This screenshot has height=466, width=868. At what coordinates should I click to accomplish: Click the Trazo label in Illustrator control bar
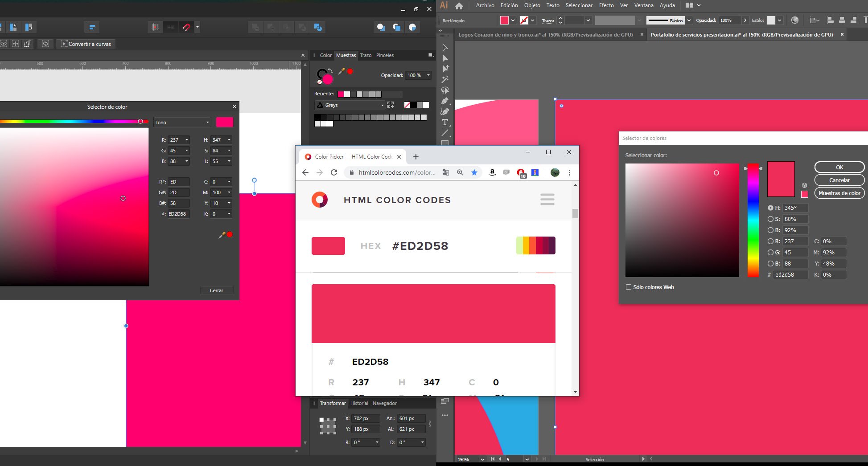(548, 20)
